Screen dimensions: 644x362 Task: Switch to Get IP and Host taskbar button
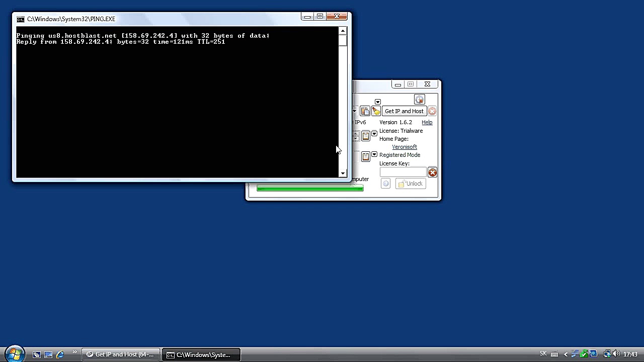pyautogui.click(x=121, y=354)
